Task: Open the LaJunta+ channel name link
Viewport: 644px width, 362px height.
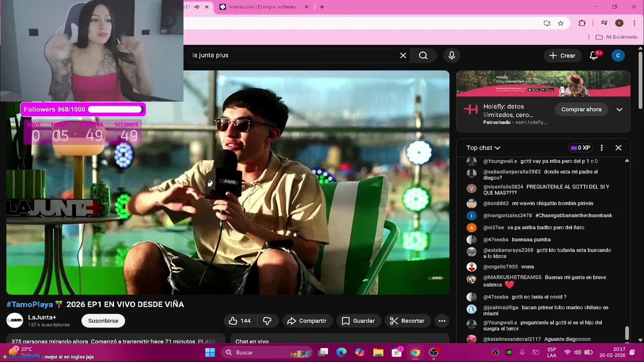Action: click(x=42, y=317)
